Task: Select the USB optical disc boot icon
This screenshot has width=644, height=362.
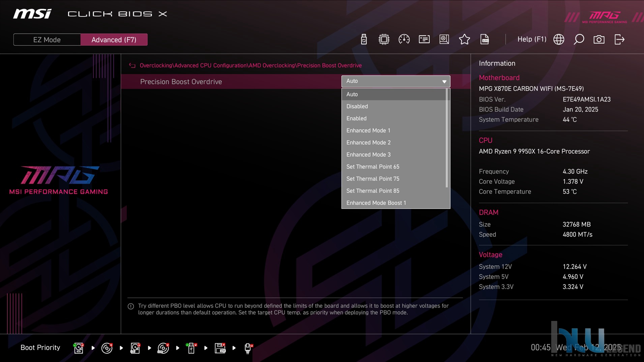Action: coord(163,348)
